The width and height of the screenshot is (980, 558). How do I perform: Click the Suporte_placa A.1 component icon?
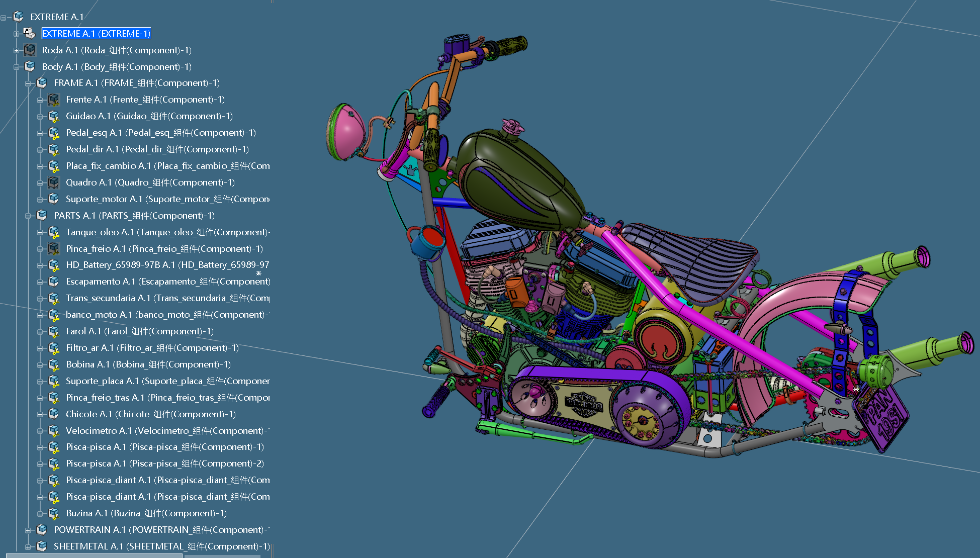pyautogui.click(x=54, y=381)
